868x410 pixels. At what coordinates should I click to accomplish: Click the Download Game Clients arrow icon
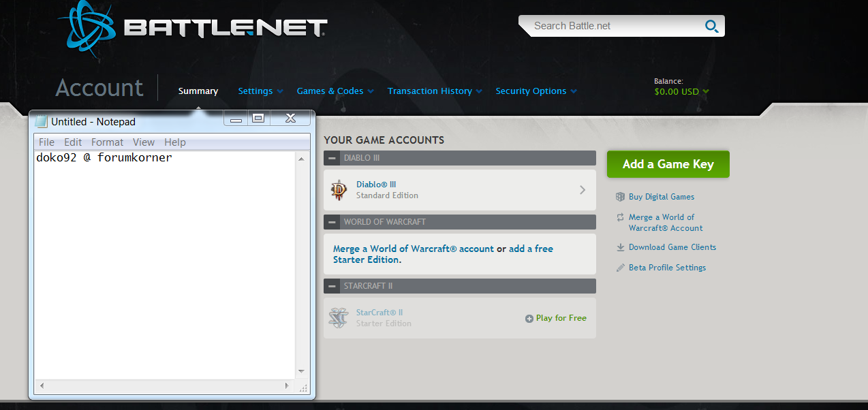click(x=620, y=247)
